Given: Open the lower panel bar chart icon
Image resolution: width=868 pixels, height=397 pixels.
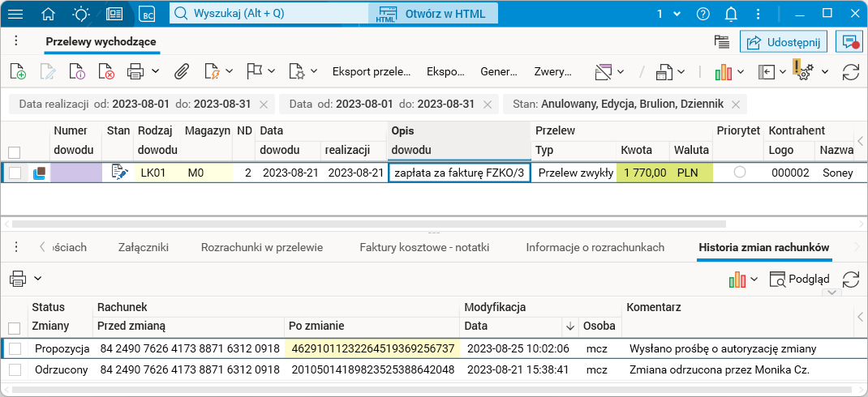Looking at the screenshot, I should point(737,280).
